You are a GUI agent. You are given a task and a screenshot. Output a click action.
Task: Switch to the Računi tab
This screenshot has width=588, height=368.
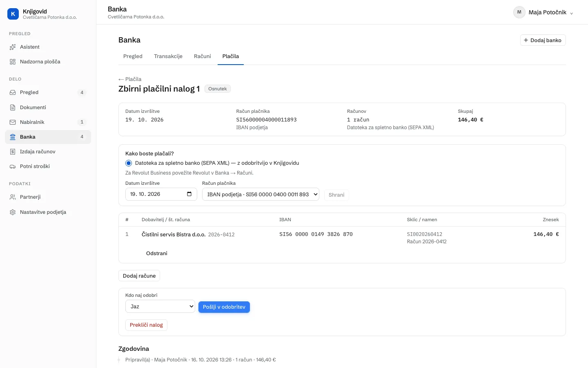(x=203, y=56)
